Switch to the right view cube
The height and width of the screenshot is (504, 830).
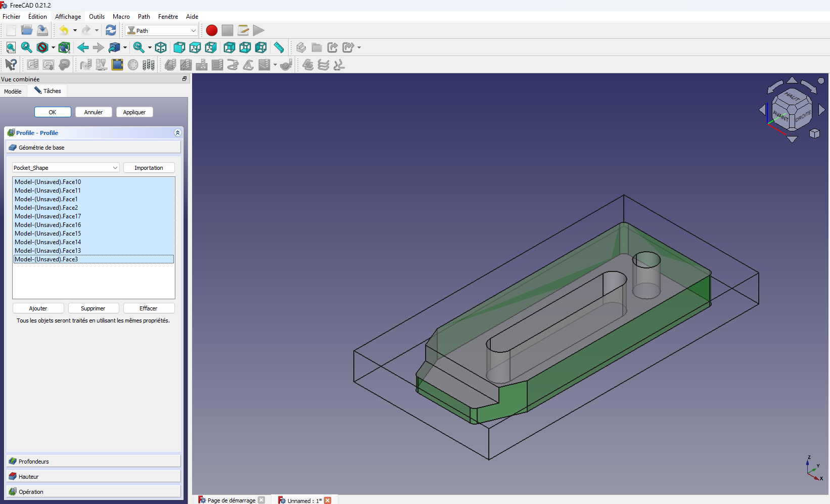point(210,48)
